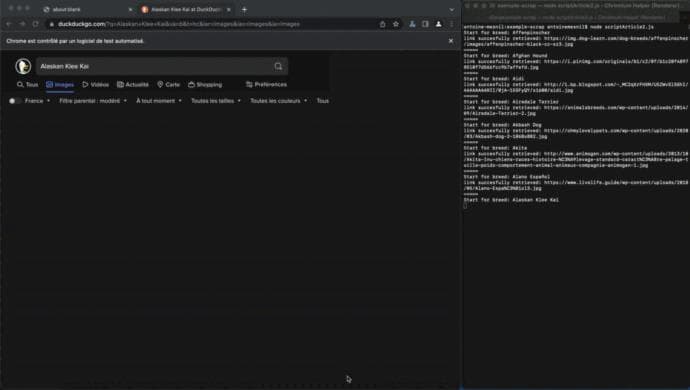Switch to the Vidéos tab

[95, 85]
